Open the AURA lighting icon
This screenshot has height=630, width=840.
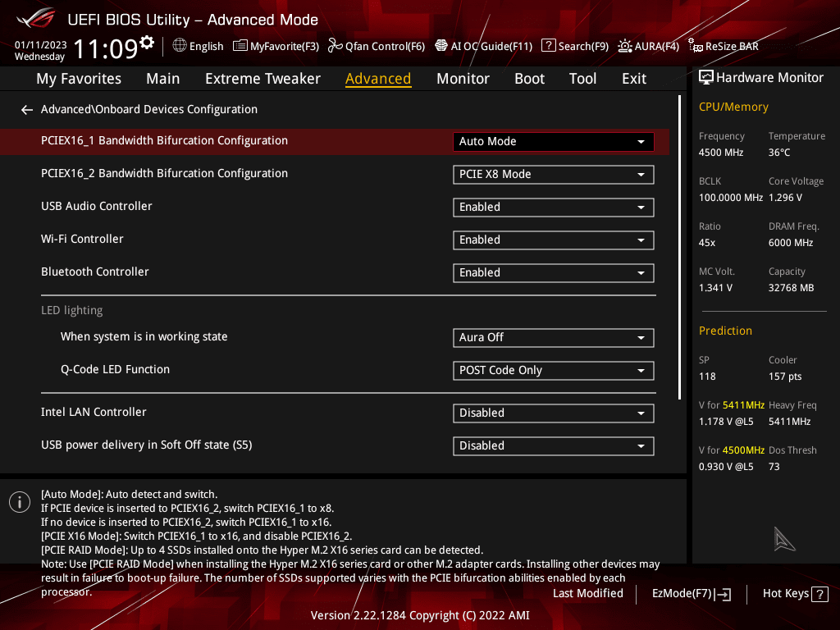[624, 46]
